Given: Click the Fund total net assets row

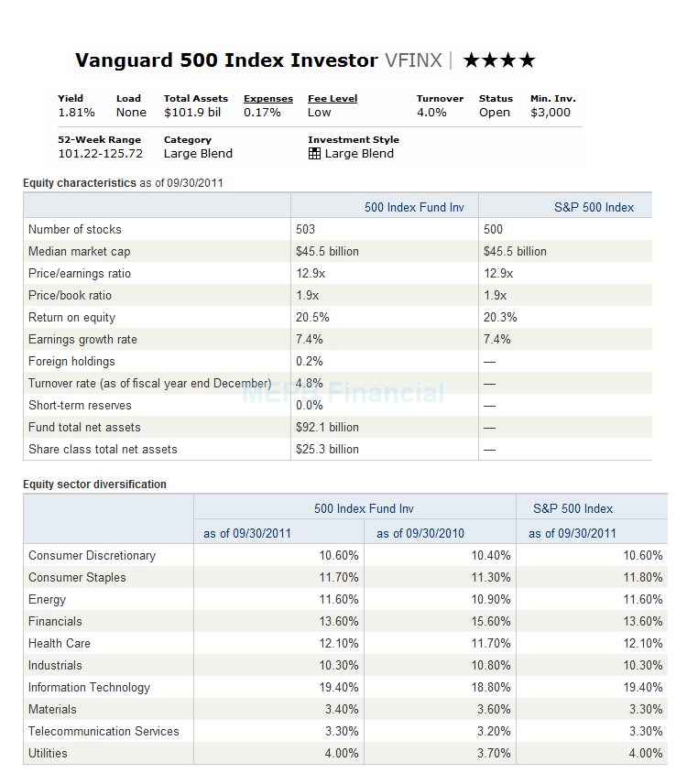Looking at the screenshot, I should coord(337,427).
